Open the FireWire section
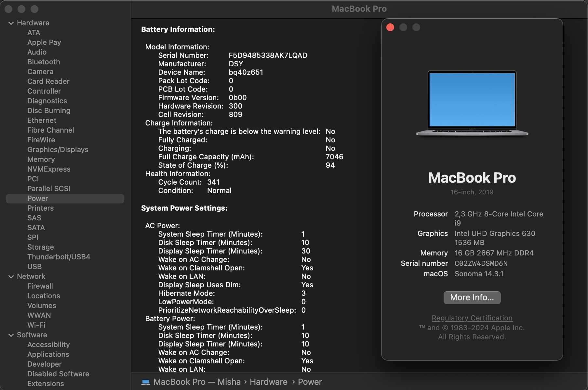588x390 pixels. [x=41, y=140]
